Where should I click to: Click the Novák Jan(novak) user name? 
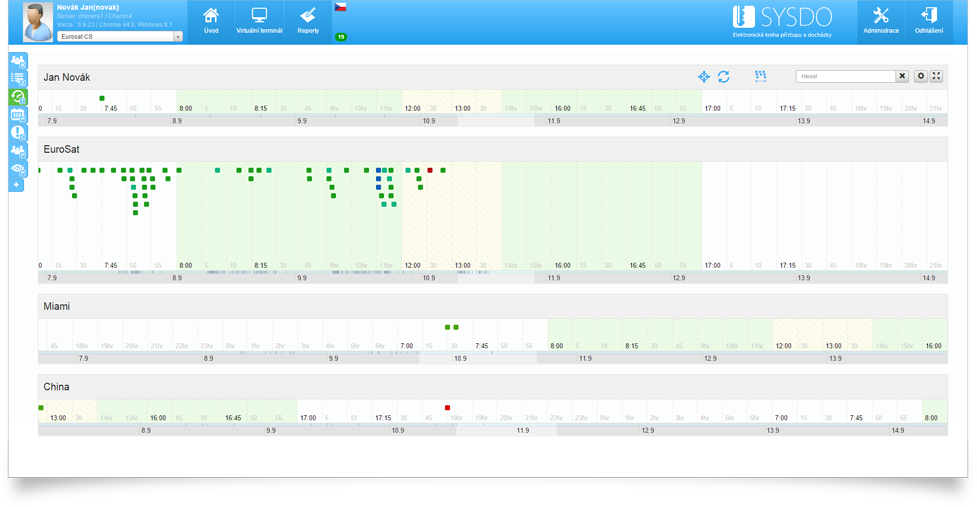[88, 7]
